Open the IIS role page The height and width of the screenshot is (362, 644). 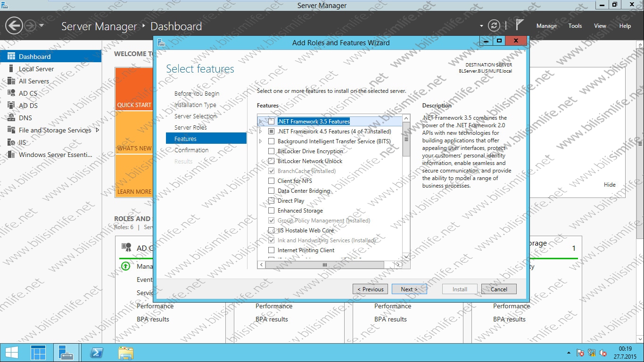[x=50, y=142]
